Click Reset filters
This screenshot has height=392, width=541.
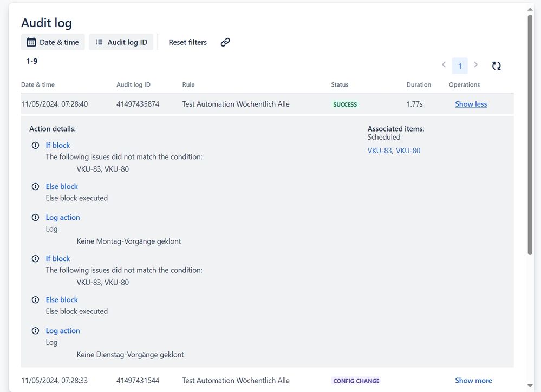point(188,42)
